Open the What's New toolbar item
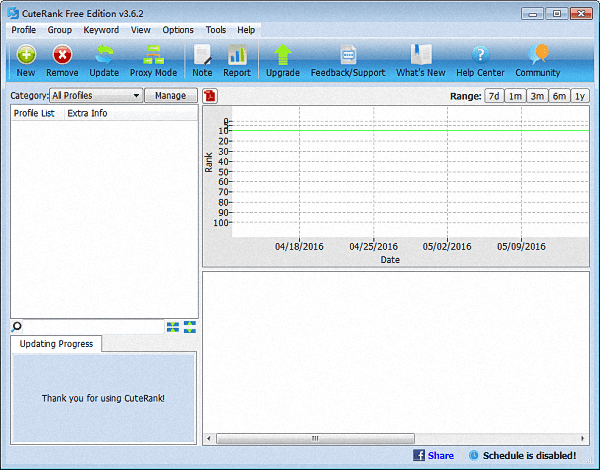600x470 pixels. [x=420, y=56]
